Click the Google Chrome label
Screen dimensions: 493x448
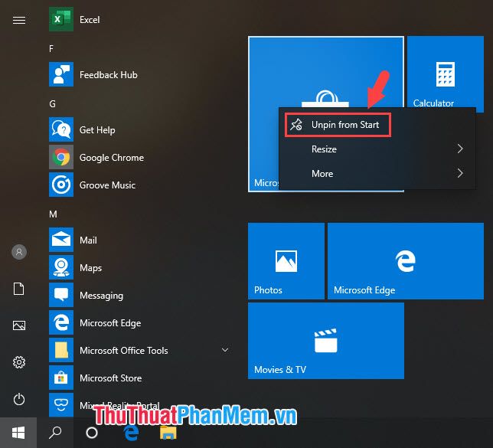click(x=112, y=158)
